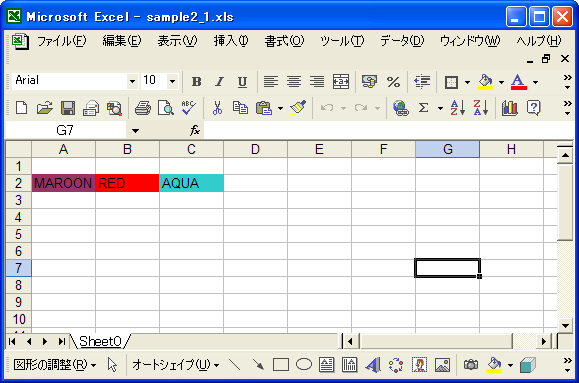The height and width of the screenshot is (383, 579).
Task: Click AutoSum sigma icon
Action: click(424, 108)
